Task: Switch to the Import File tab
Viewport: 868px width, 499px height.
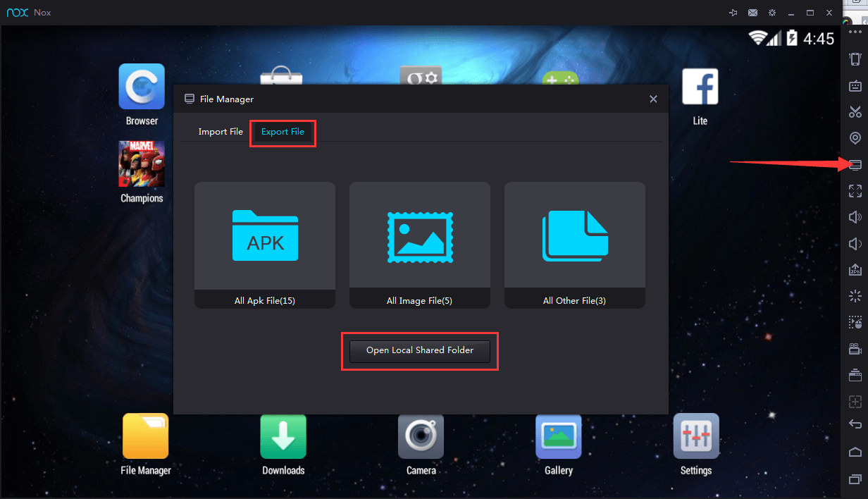Action: (221, 132)
